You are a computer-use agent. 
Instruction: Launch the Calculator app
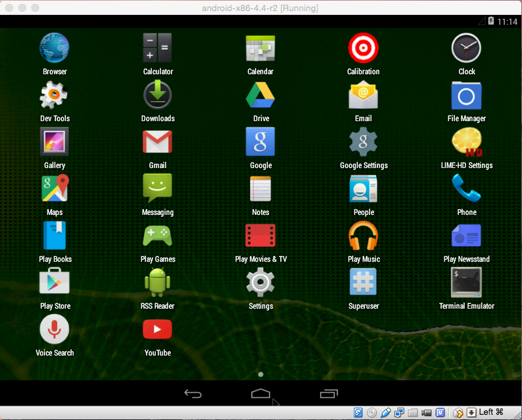pos(158,48)
